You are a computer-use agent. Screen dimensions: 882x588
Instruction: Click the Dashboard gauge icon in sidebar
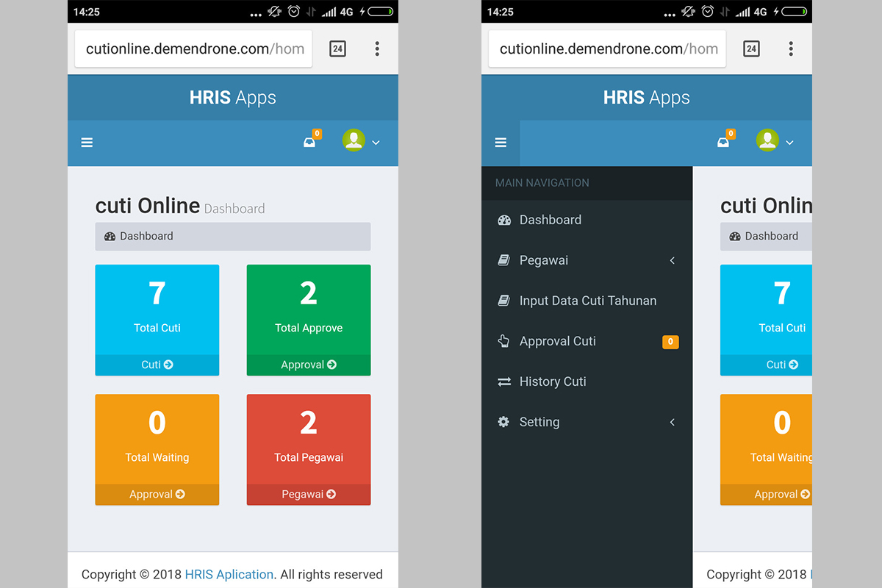(x=503, y=220)
